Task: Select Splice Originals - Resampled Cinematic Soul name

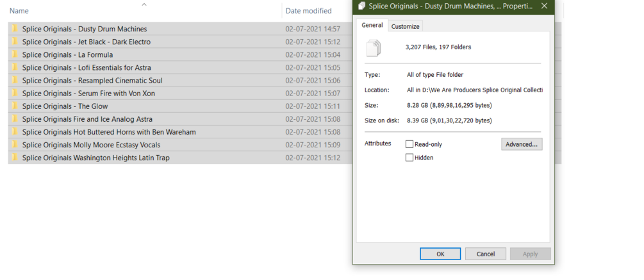Action: [92, 81]
